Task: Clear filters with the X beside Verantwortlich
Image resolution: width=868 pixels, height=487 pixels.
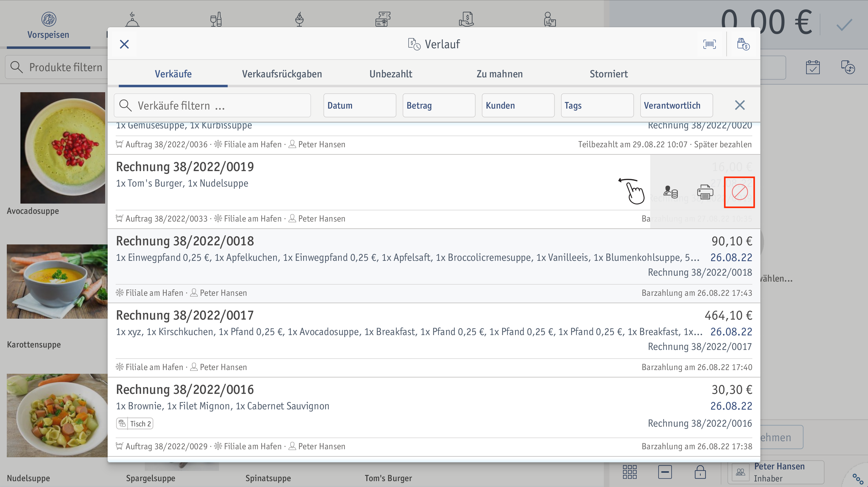Action: click(x=740, y=105)
